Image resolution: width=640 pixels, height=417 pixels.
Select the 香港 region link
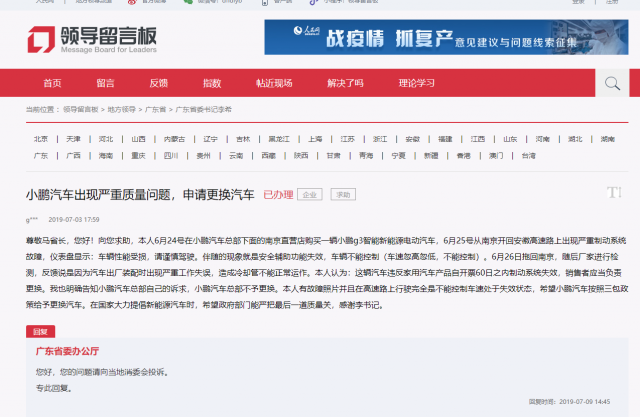point(464,155)
